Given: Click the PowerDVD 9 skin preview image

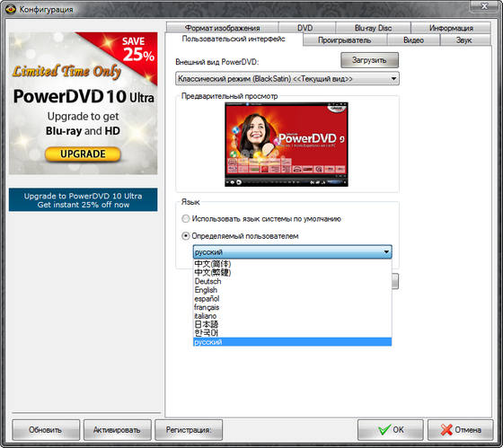Looking at the screenshot, I should [x=287, y=145].
